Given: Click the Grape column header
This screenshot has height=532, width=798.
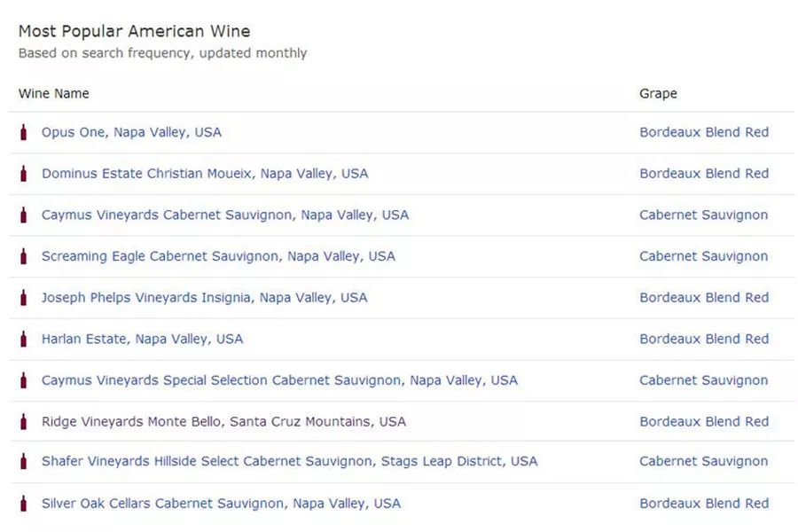Looking at the screenshot, I should point(658,94).
